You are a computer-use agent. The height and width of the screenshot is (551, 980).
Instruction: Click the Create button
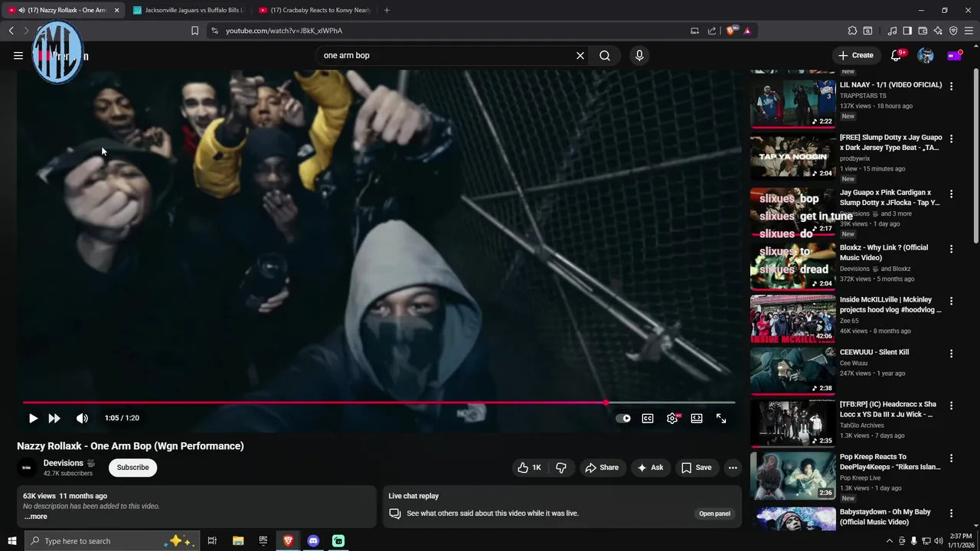point(855,55)
